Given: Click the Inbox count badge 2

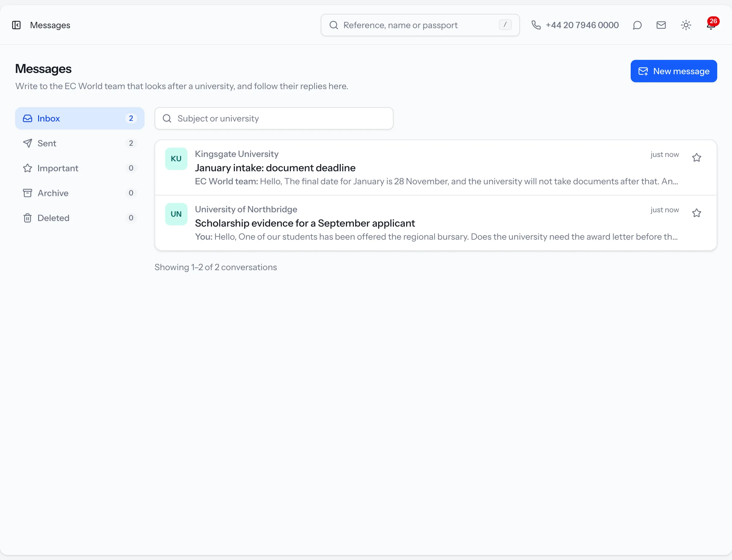Looking at the screenshot, I should pyautogui.click(x=131, y=118).
